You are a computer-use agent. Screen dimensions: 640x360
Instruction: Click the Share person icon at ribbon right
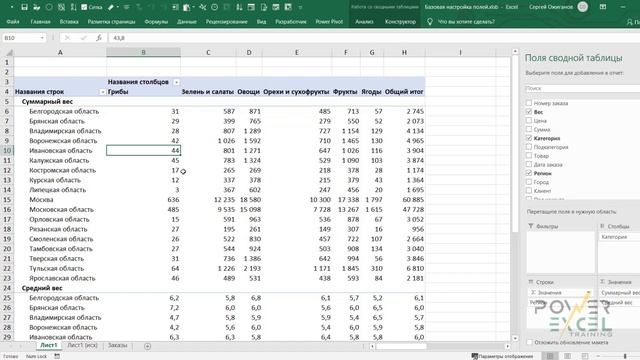tap(629, 22)
